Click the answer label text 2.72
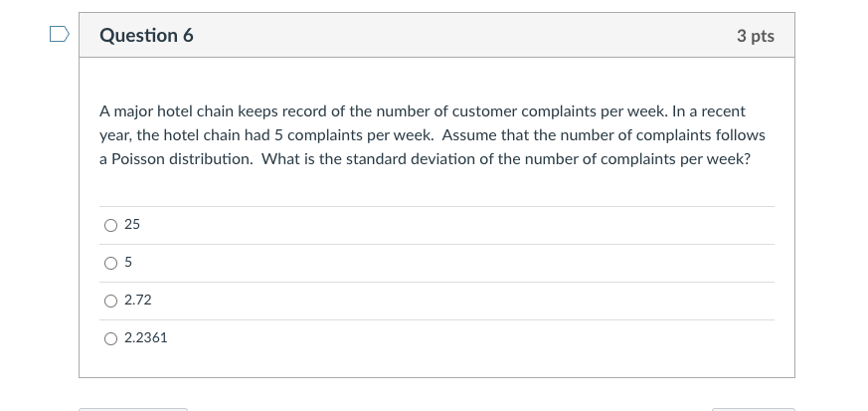 tap(138, 300)
